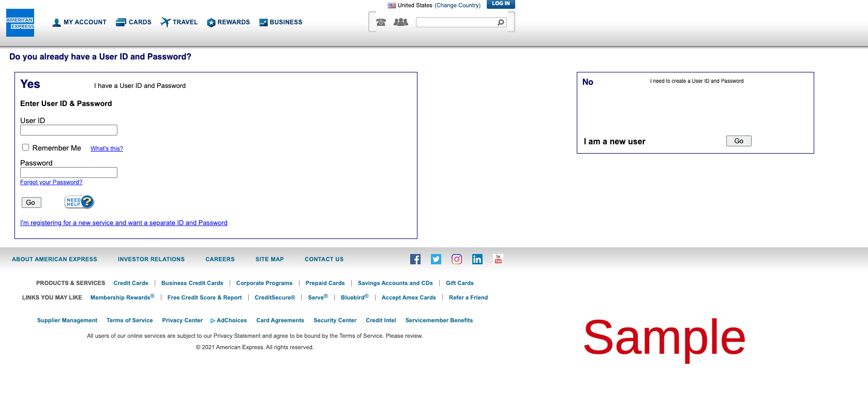Open Privacy Center link
Screen dimensions: 868x404
click(x=182, y=320)
